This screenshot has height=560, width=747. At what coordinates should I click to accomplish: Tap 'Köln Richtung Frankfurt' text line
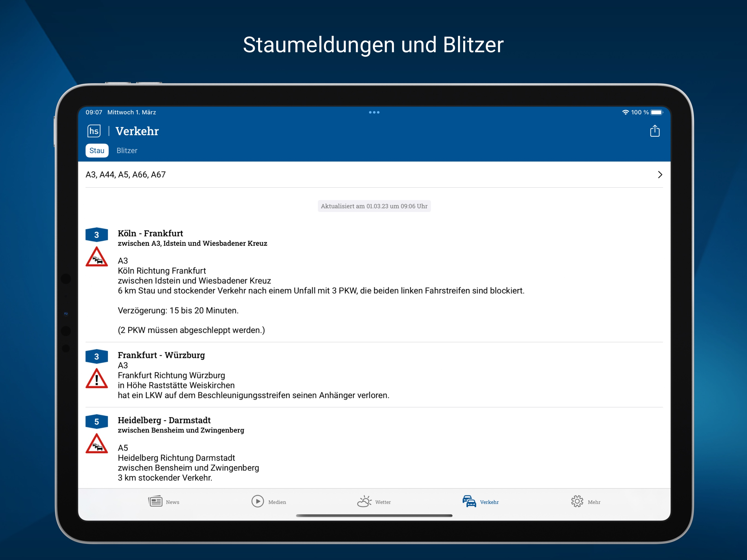(162, 270)
